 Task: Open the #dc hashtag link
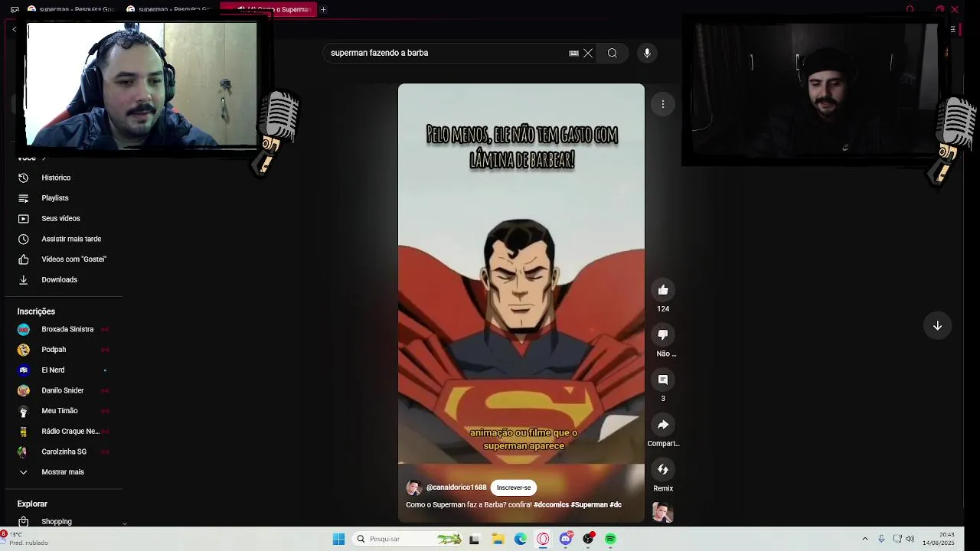[616, 505]
